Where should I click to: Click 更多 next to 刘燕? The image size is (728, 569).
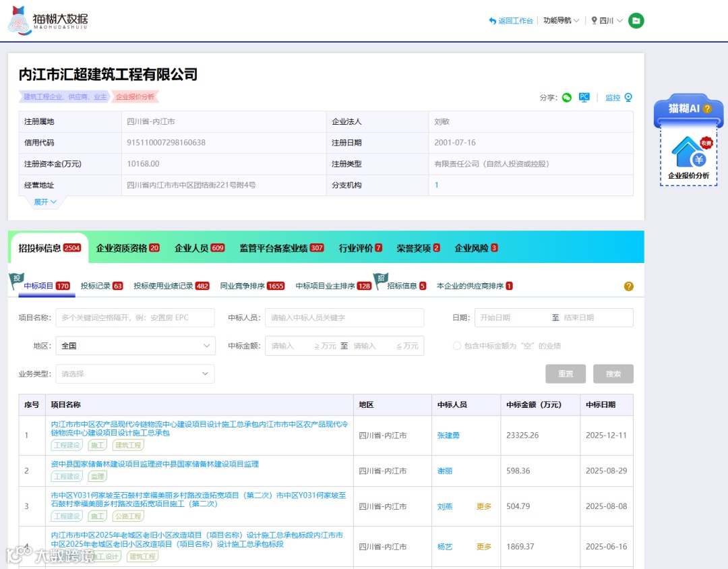(484, 506)
